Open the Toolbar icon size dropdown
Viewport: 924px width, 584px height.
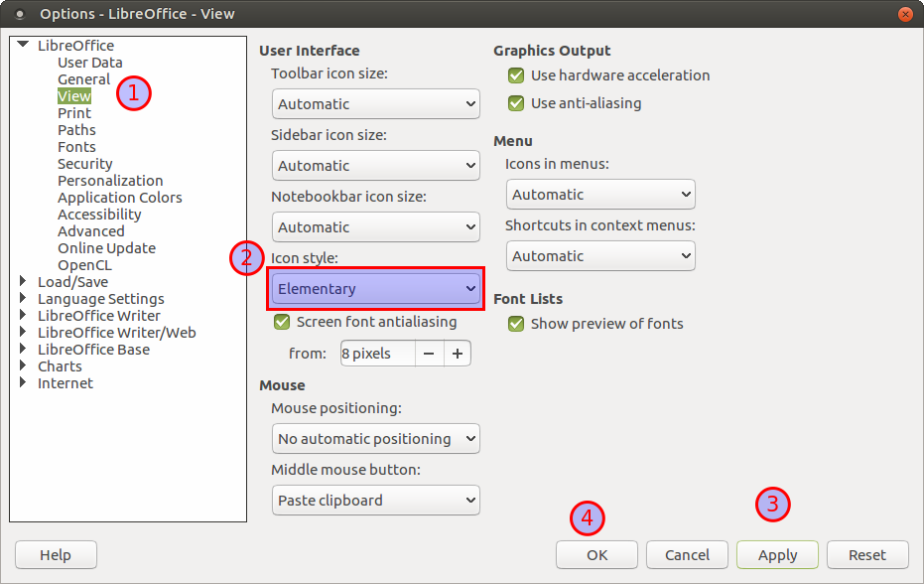[376, 104]
